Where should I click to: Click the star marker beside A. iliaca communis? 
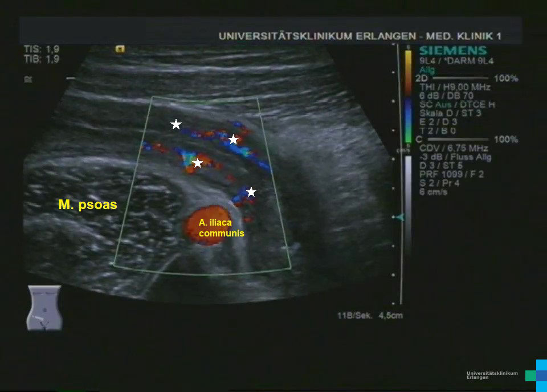click(251, 192)
